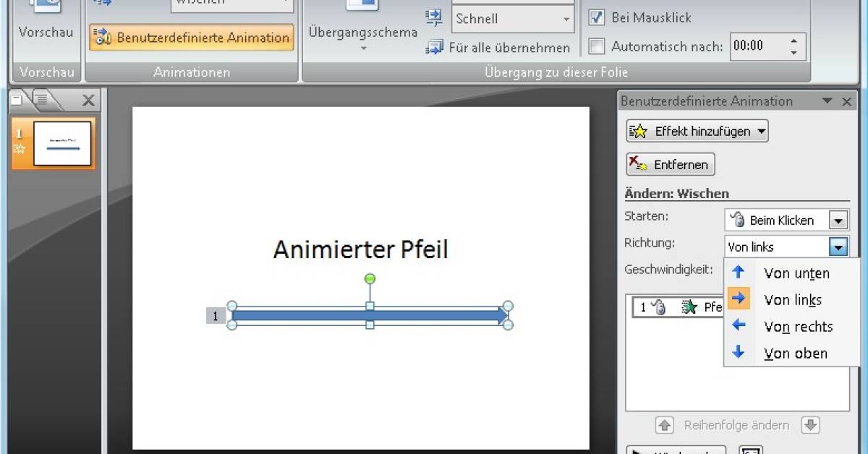Choose Von rechts from the direction menu
868x454 pixels.
(794, 327)
